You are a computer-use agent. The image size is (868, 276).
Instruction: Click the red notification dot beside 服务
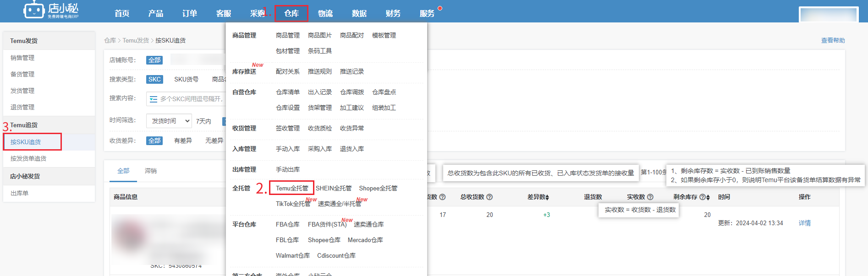[x=440, y=8]
